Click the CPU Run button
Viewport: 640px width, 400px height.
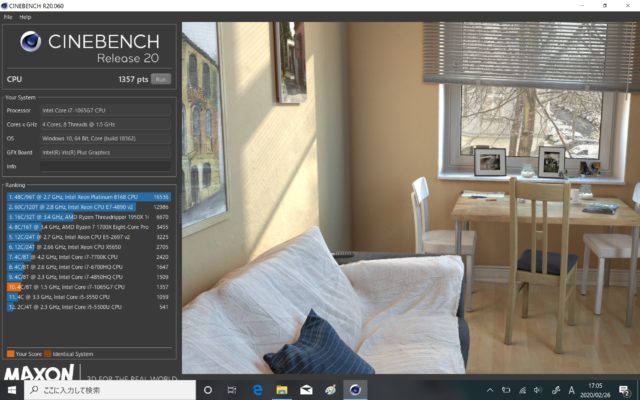pyautogui.click(x=161, y=79)
